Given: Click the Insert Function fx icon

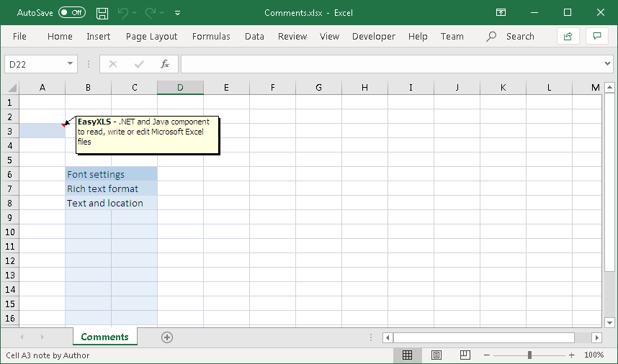Looking at the screenshot, I should pyautogui.click(x=164, y=64).
